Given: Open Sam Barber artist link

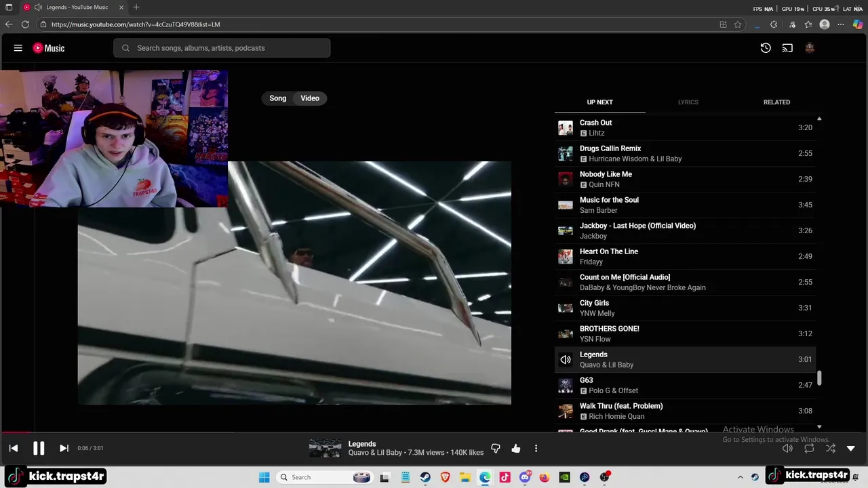Looking at the screenshot, I should pyautogui.click(x=598, y=210).
